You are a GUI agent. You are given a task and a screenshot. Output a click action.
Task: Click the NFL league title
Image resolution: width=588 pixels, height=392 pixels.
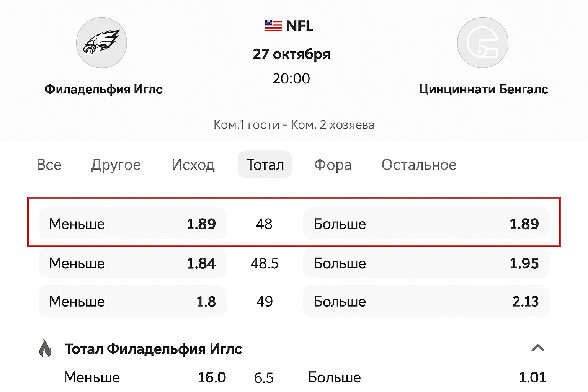[x=299, y=26]
